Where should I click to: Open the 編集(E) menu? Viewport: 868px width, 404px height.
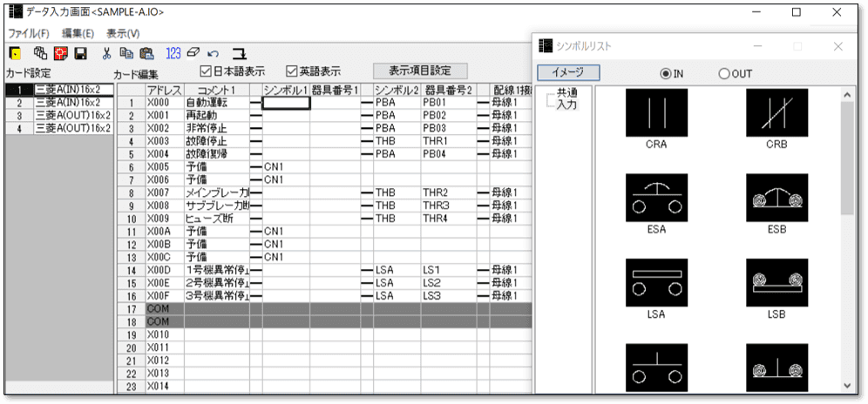(78, 33)
